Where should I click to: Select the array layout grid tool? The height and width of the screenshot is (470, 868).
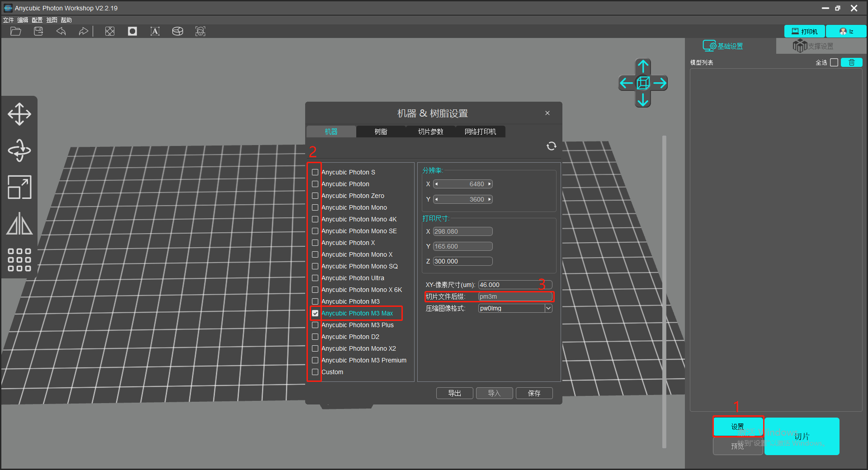coord(19,260)
